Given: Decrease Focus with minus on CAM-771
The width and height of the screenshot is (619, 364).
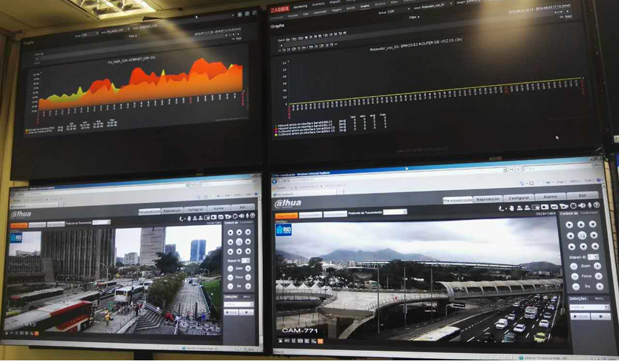Looking at the screenshot, I should click(575, 277).
